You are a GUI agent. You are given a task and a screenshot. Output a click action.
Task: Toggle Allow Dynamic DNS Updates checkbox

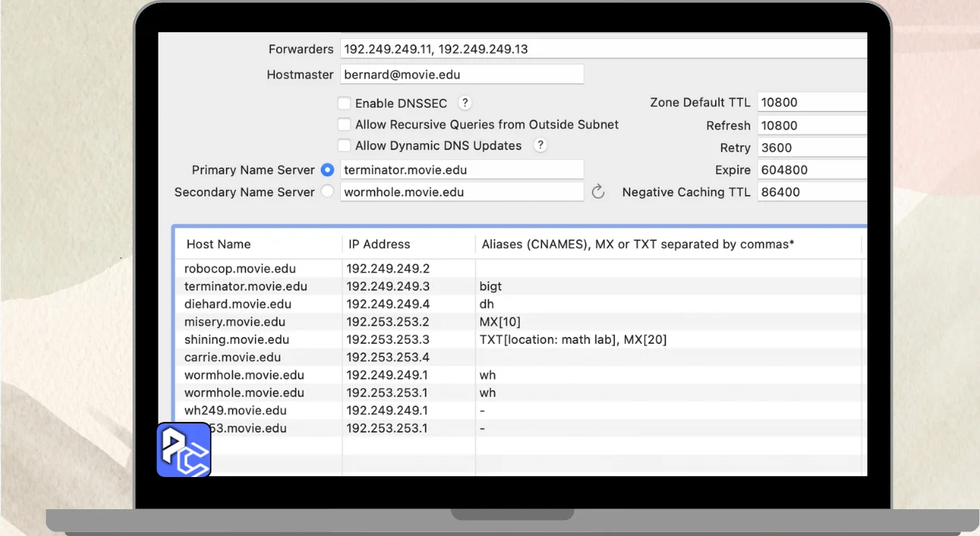(x=345, y=145)
